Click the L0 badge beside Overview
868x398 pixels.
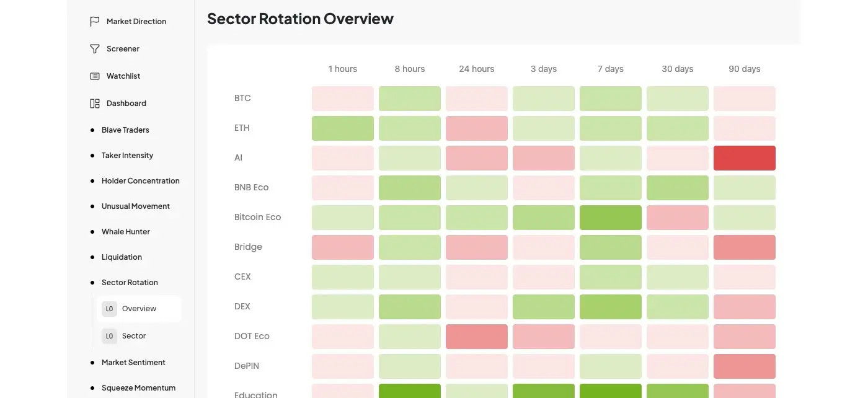(109, 309)
